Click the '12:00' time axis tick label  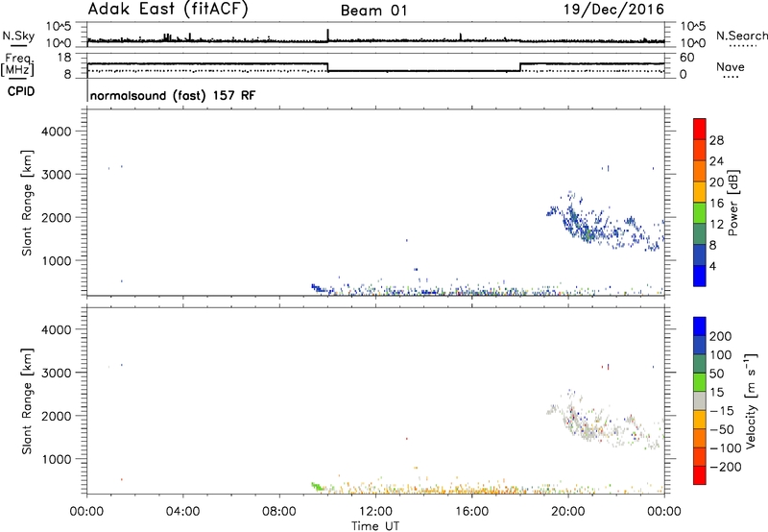[375, 512]
